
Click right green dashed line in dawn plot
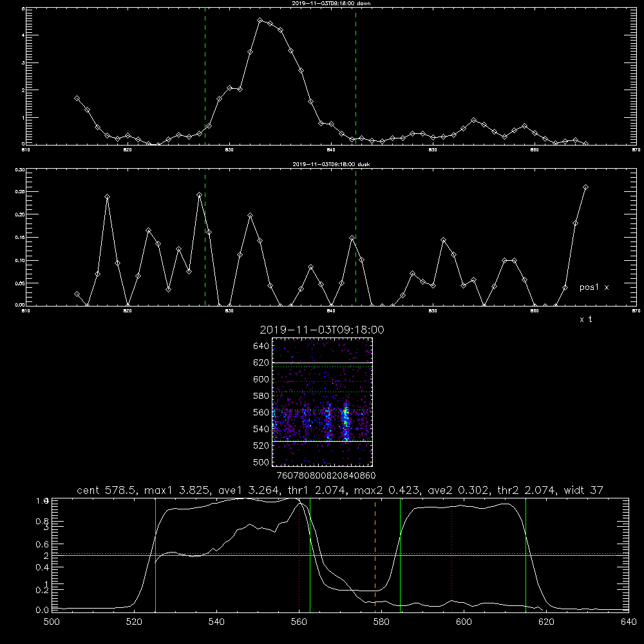[355, 76]
